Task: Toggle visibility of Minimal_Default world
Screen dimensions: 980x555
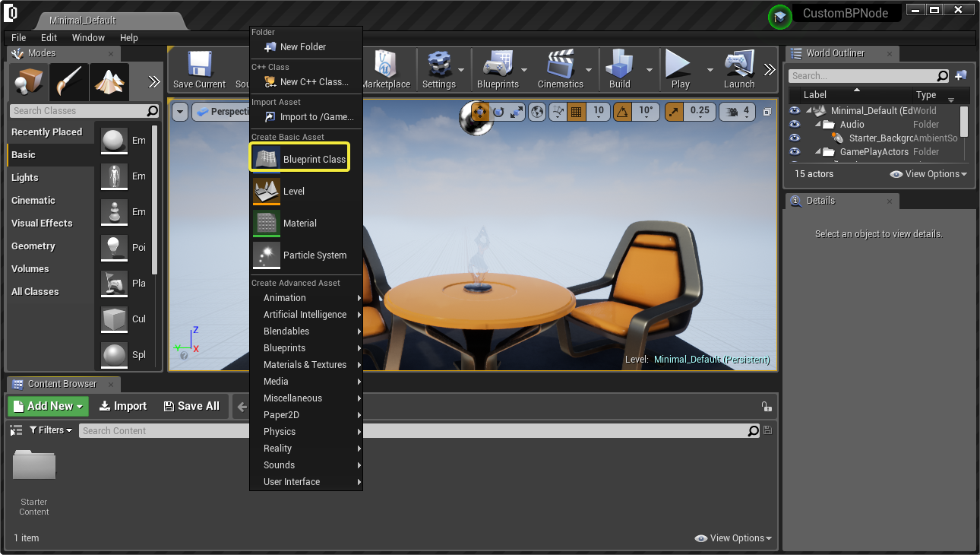Action: tap(795, 111)
